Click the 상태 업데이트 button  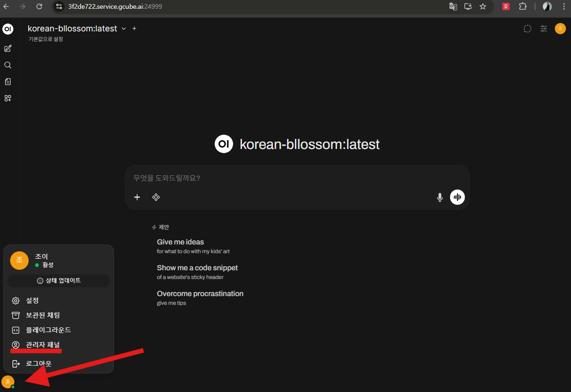click(59, 281)
